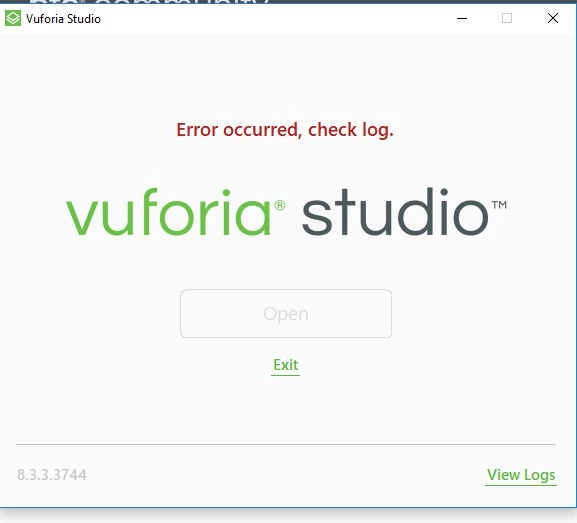Click blank area between Exit and separator
577x523 pixels.
pos(286,410)
